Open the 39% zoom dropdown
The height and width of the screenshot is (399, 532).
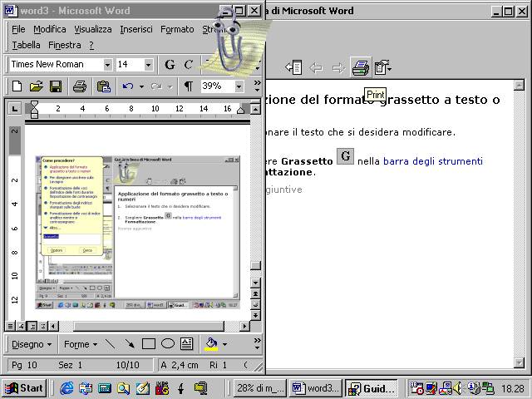(239, 86)
